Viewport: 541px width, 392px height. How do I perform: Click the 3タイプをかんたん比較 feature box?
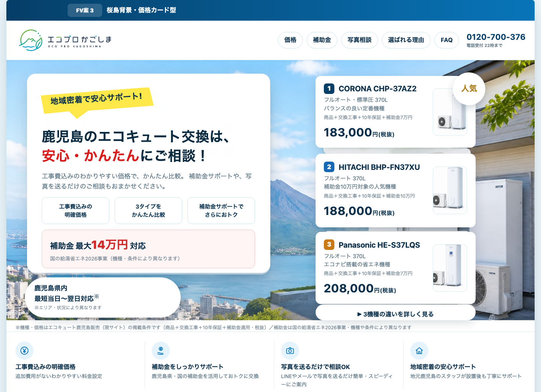coord(148,211)
